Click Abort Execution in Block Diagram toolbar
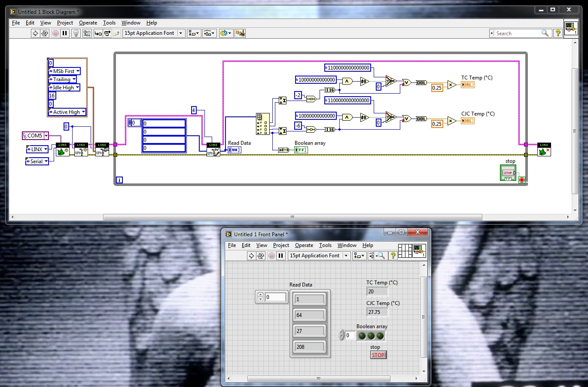The image size is (588, 387). coord(55,33)
